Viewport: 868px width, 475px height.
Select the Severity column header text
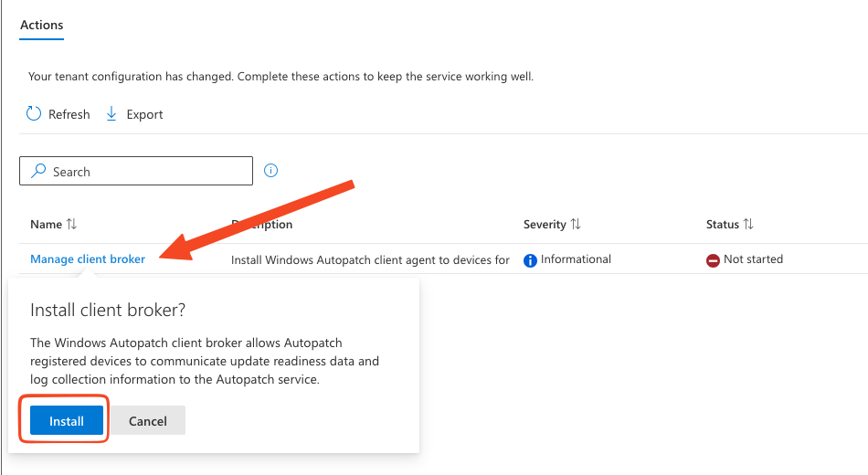[545, 225]
